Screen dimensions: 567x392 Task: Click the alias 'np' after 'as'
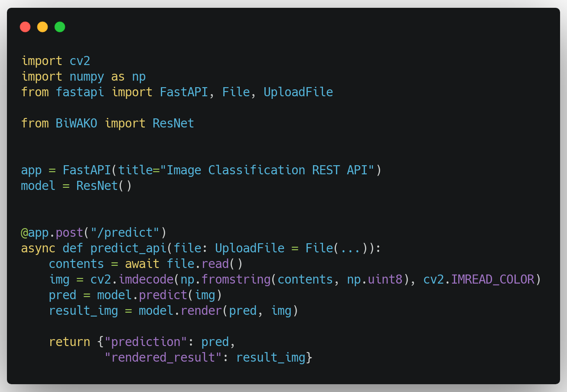click(139, 78)
